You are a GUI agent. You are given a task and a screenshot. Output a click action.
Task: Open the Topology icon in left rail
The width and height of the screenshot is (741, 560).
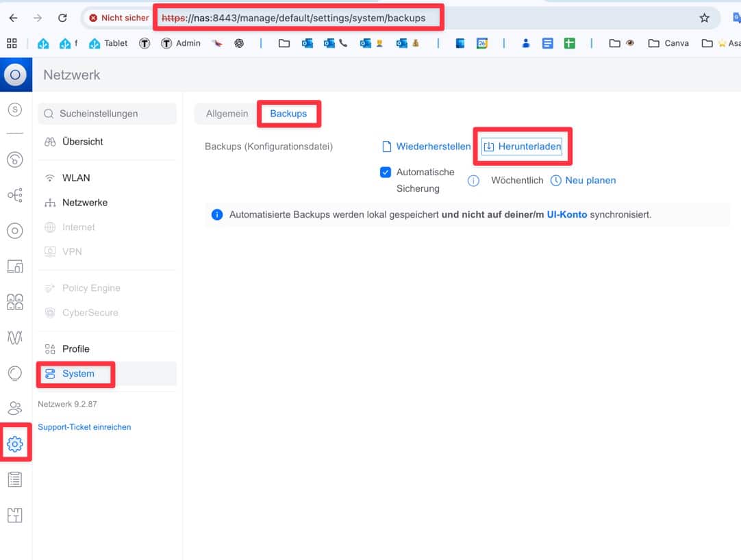point(14,196)
